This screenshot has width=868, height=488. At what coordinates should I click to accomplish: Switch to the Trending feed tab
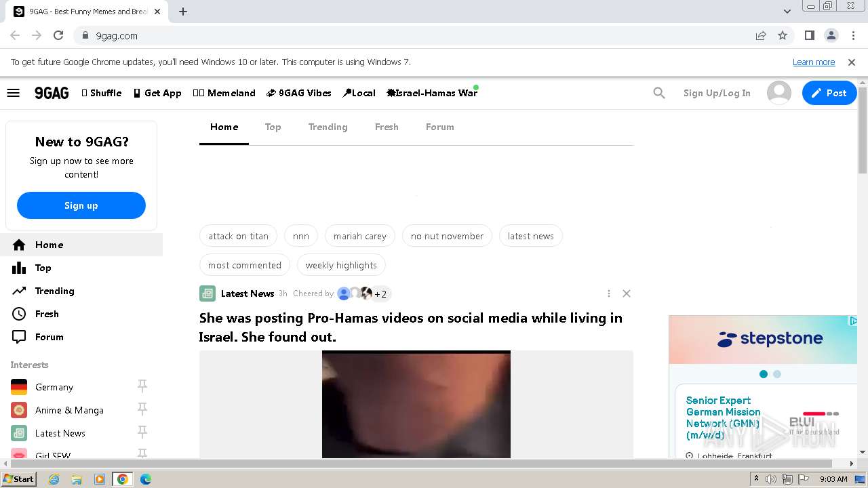pos(328,127)
